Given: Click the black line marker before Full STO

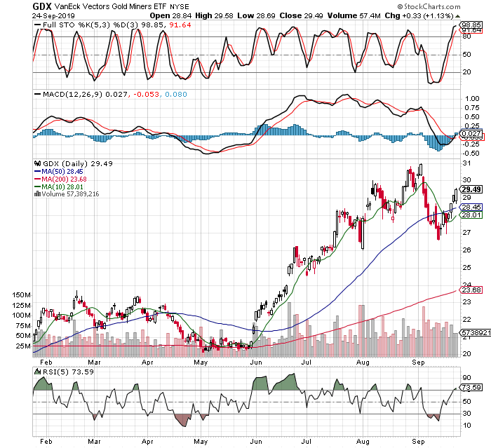Looking at the screenshot, I should point(38,25).
